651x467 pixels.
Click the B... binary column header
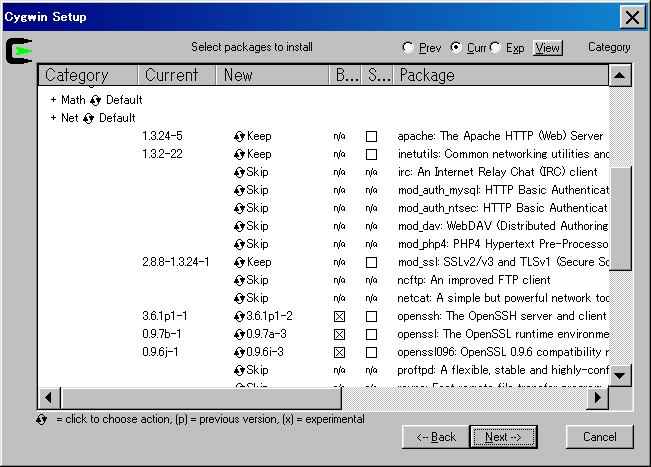[346, 75]
